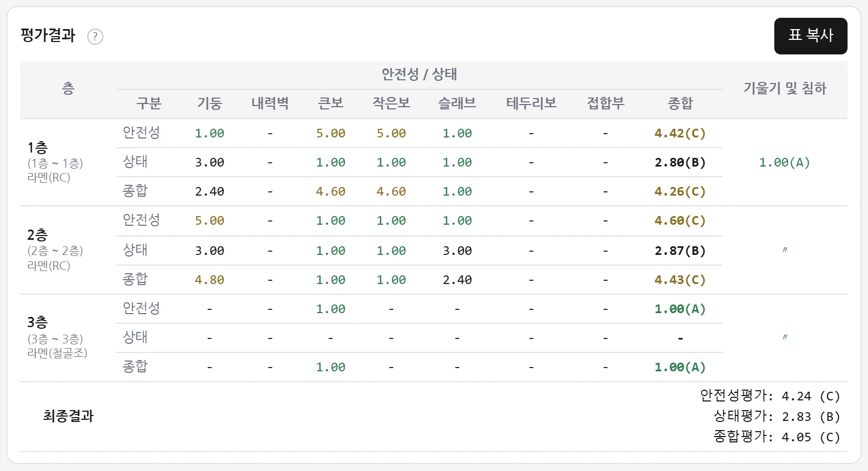The height and width of the screenshot is (471, 868).
Task: Select the 구분 column header
Action: (x=149, y=103)
